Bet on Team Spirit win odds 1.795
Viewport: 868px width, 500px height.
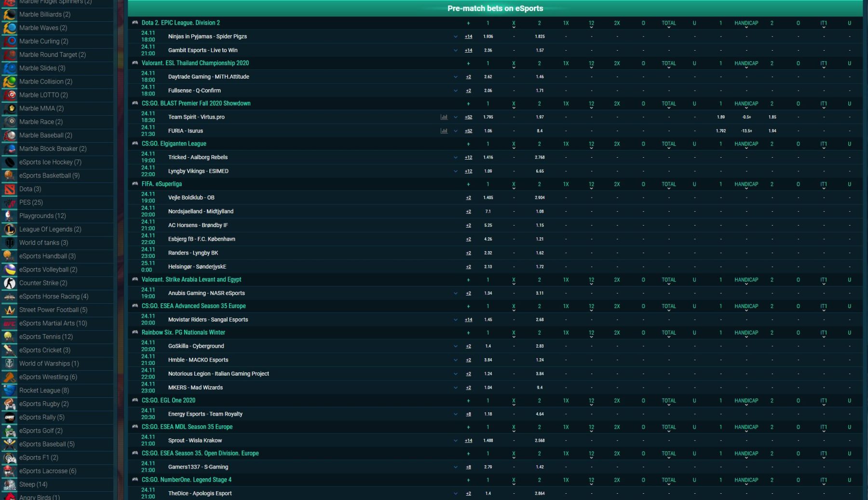click(488, 117)
